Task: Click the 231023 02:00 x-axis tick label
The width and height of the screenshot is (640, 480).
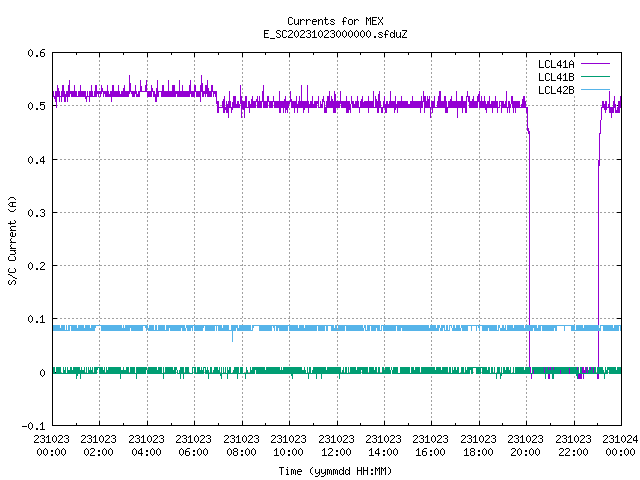Action: pyautogui.click(x=98, y=446)
